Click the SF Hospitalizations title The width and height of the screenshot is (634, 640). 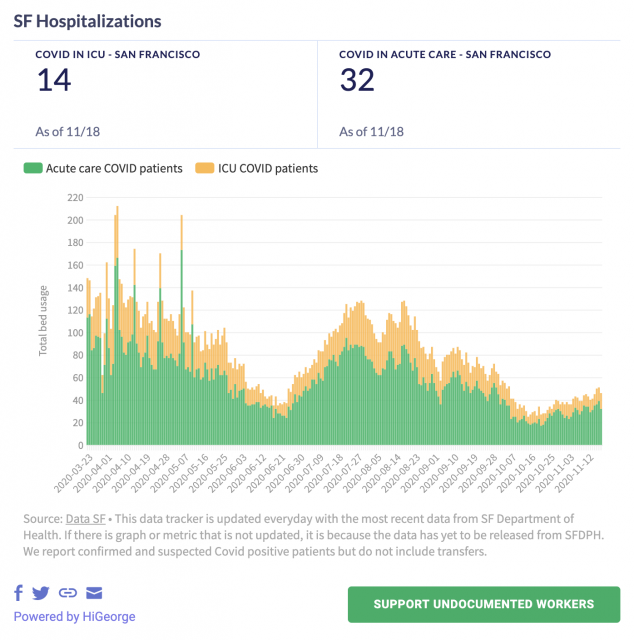coord(87,20)
